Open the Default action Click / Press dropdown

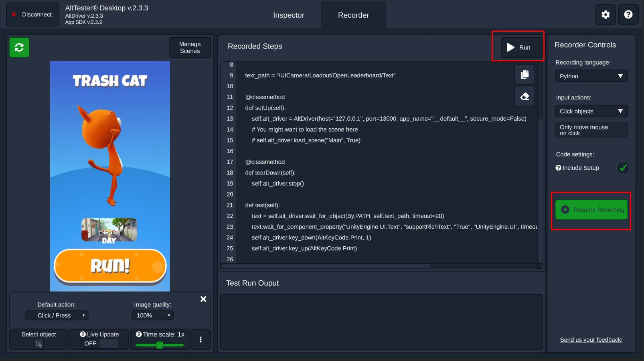57,316
